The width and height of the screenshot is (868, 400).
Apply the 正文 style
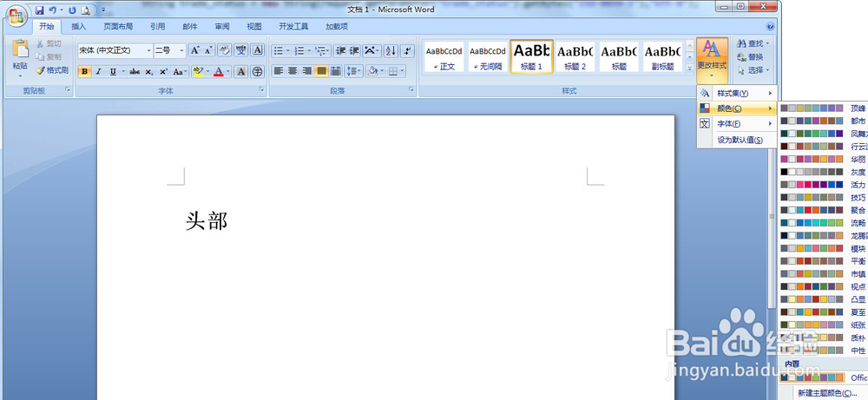(x=444, y=57)
